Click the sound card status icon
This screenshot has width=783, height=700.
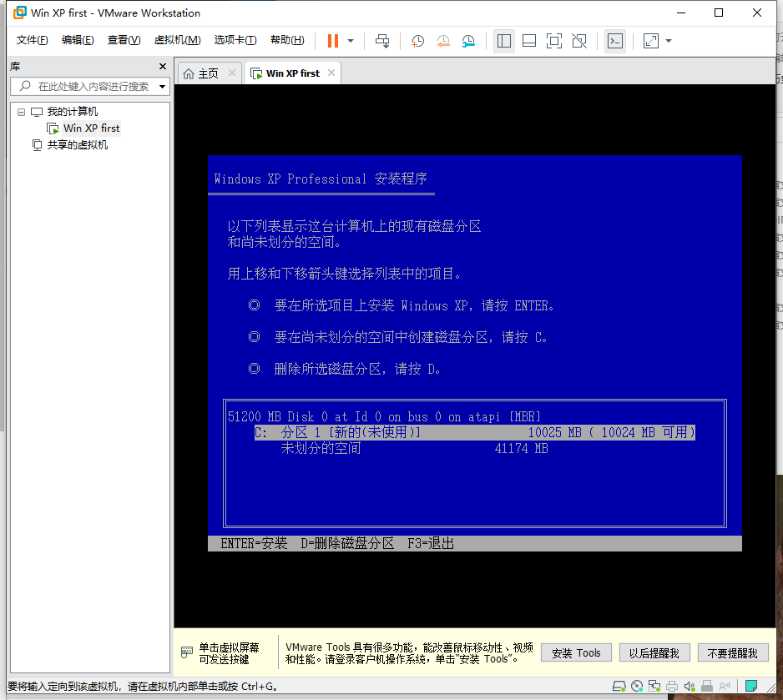[x=690, y=687]
